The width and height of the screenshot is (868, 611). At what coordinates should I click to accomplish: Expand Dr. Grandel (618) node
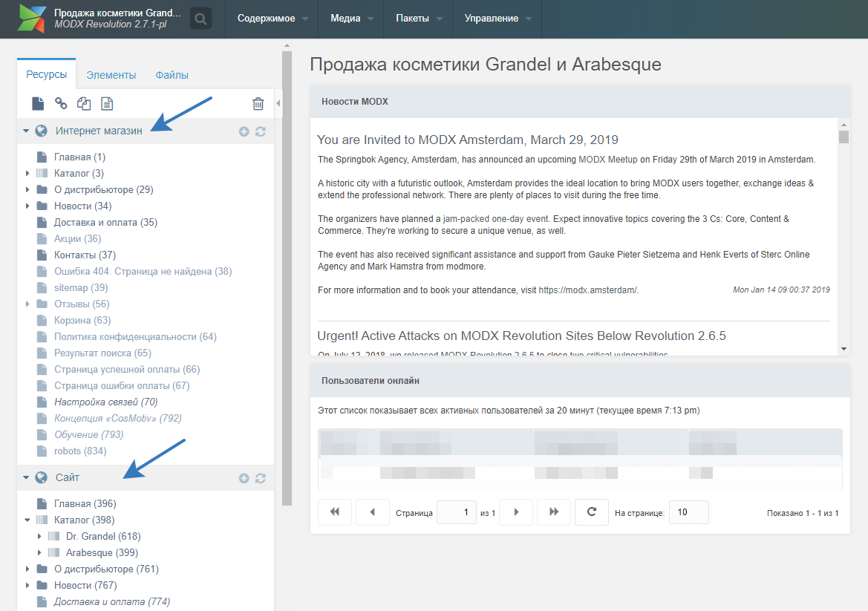tap(39, 536)
